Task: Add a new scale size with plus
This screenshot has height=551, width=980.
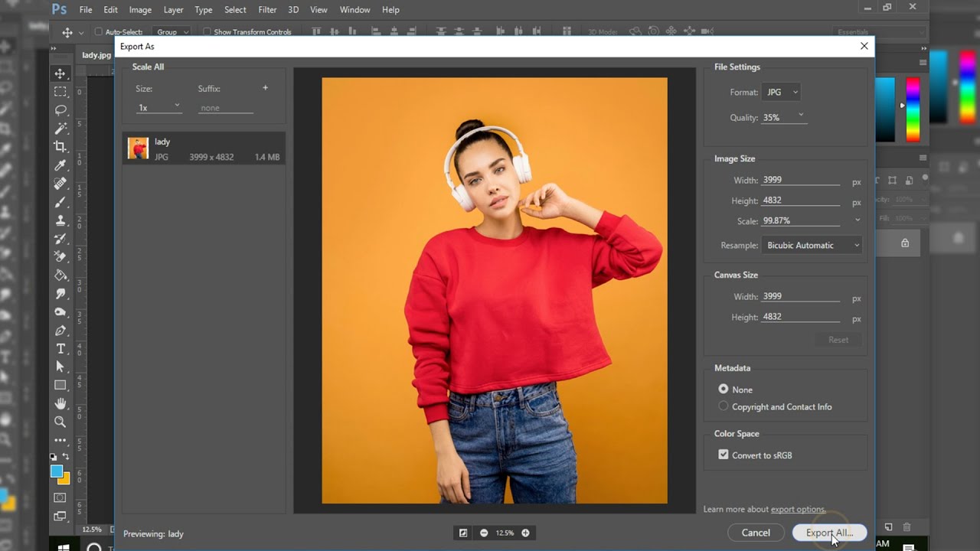Action: tap(266, 88)
